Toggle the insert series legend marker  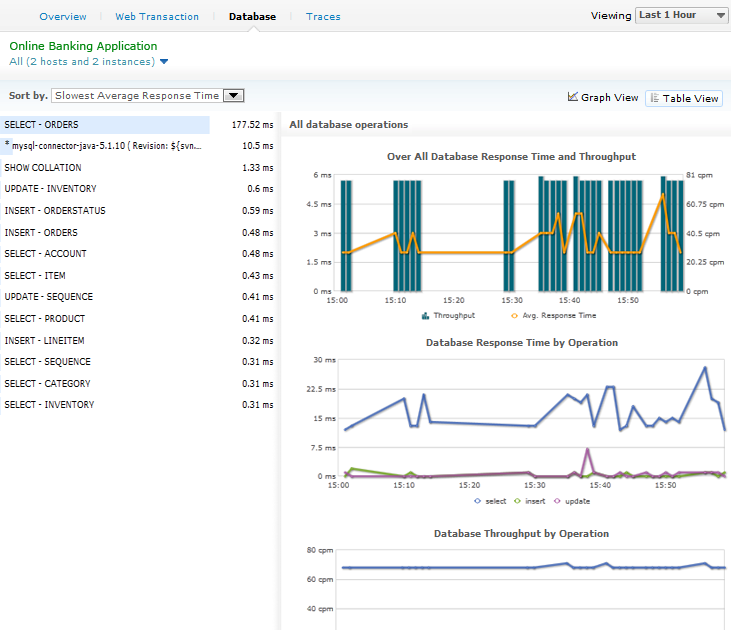click(x=519, y=501)
